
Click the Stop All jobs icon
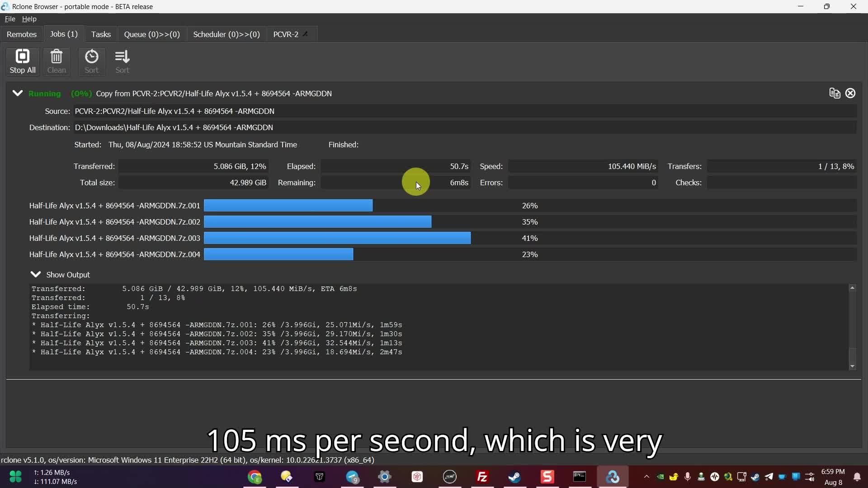pos(22,61)
